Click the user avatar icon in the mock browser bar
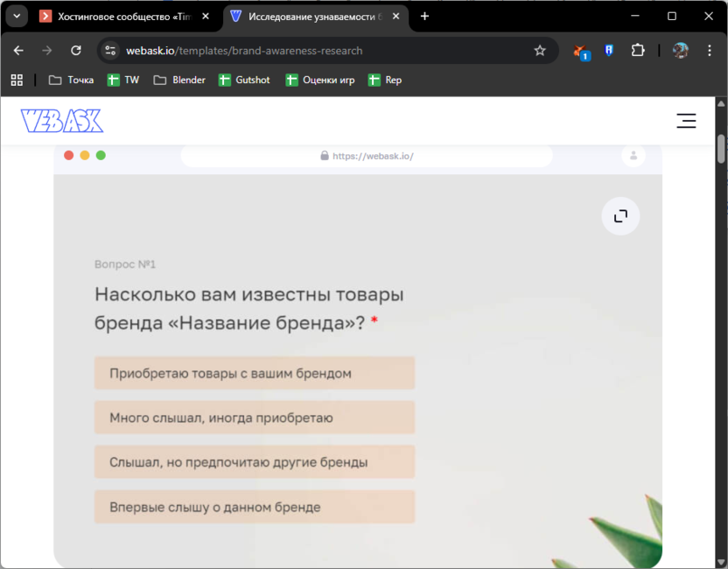Screen dimensions: 728x569 click(x=633, y=156)
